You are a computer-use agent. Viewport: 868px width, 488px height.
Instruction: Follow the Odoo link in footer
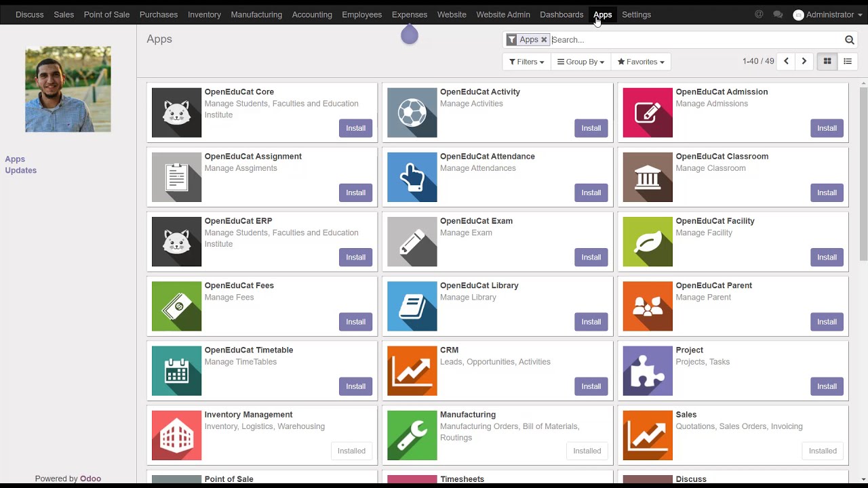tap(90, 479)
